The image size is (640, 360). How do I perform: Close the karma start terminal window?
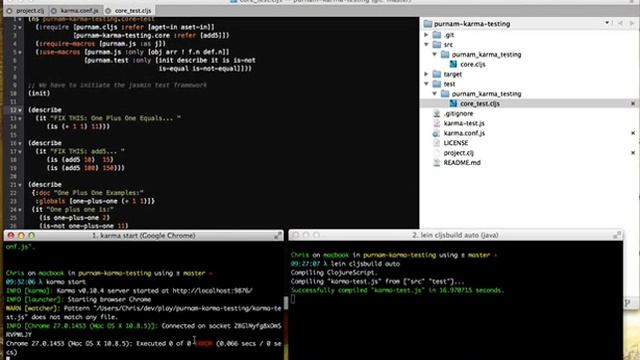(11, 236)
